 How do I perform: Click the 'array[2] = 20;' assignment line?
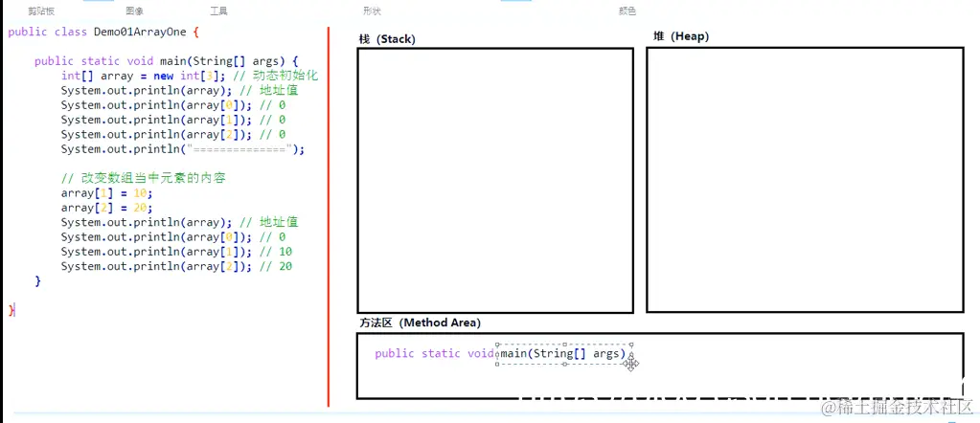pos(106,208)
